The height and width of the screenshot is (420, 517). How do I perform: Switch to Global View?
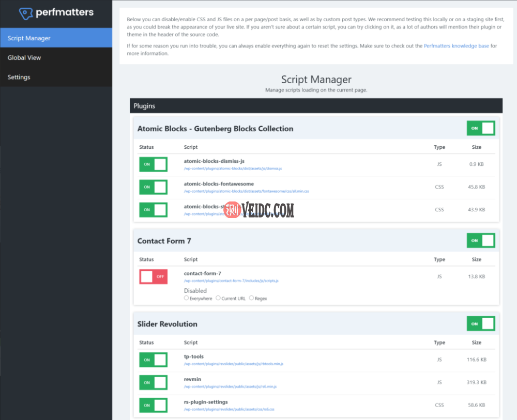(x=24, y=58)
